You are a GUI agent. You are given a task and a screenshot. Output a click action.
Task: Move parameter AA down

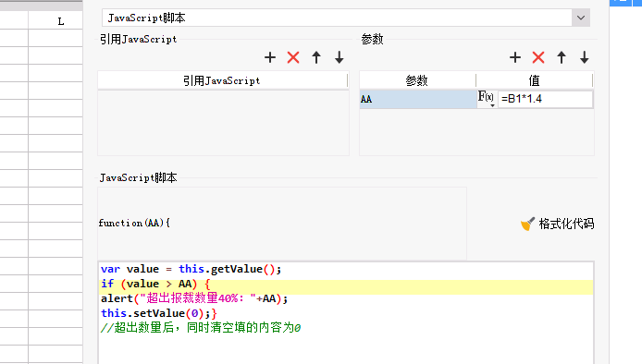585,57
